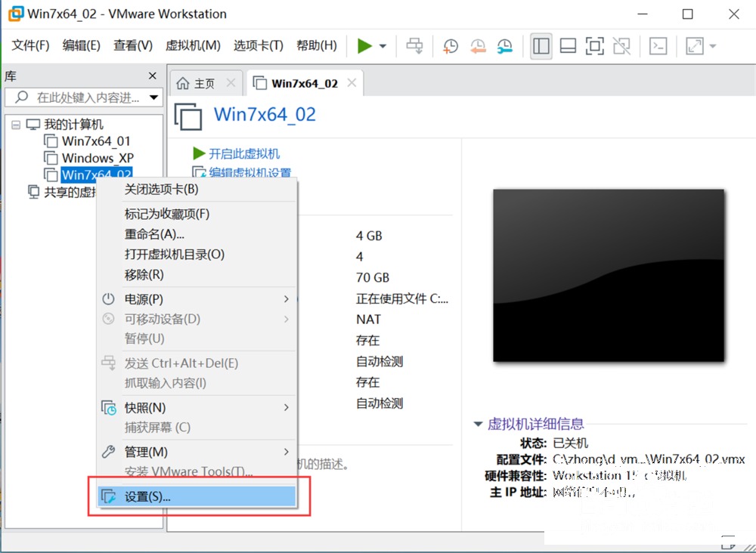Select 我的计算机 tree item
This screenshot has width=756, height=553.
[74, 125]
